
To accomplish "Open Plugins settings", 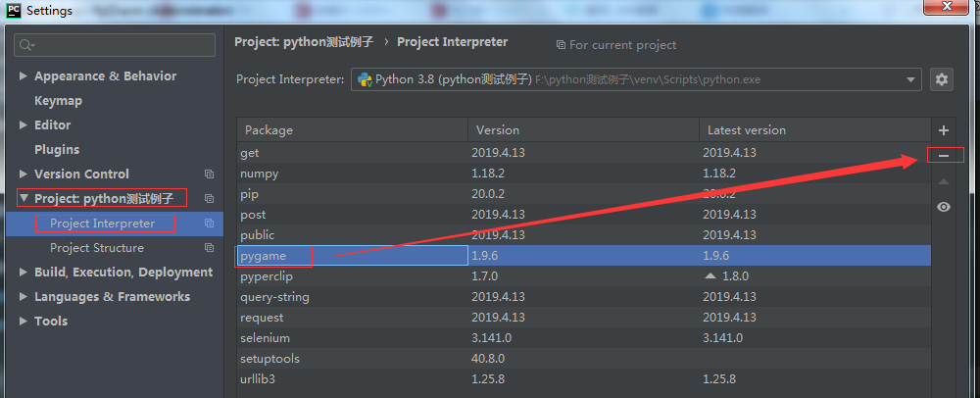I will pyautogui.click(x=57, y=149).
